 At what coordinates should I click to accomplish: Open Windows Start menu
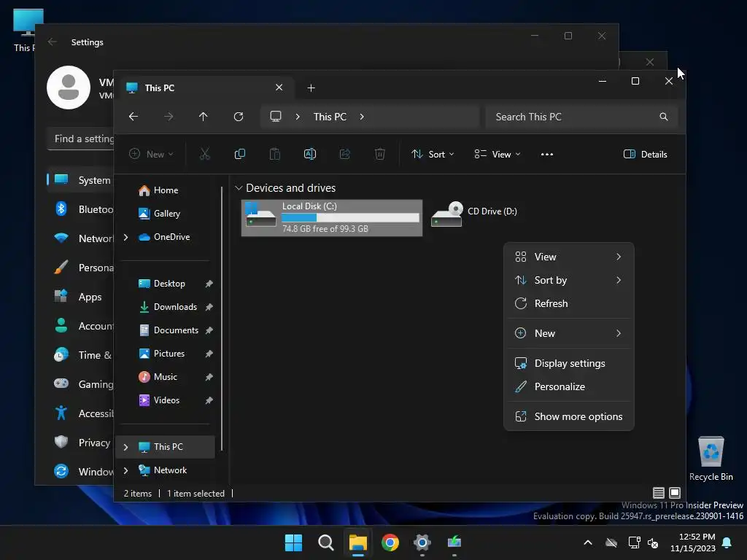point(293,542)
